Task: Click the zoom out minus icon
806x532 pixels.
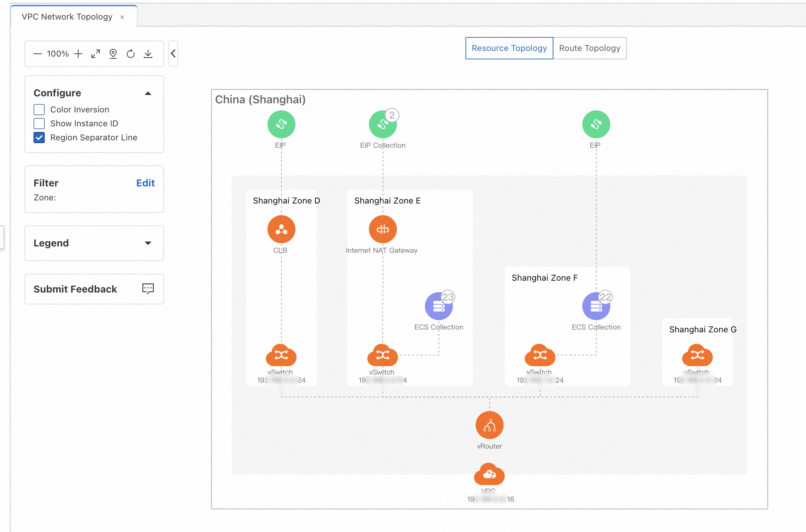Action: pos(37,54)
